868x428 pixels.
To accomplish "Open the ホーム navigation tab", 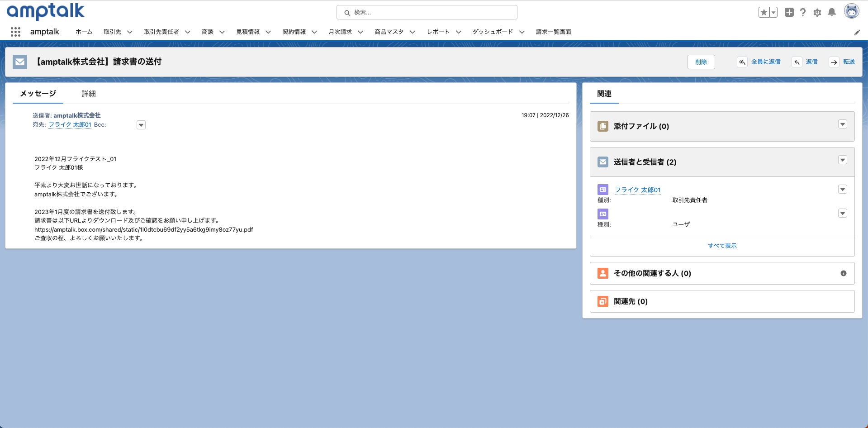I will 84,32.
